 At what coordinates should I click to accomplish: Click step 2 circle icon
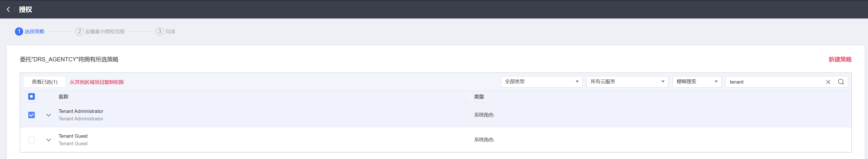tap(79, 31)
